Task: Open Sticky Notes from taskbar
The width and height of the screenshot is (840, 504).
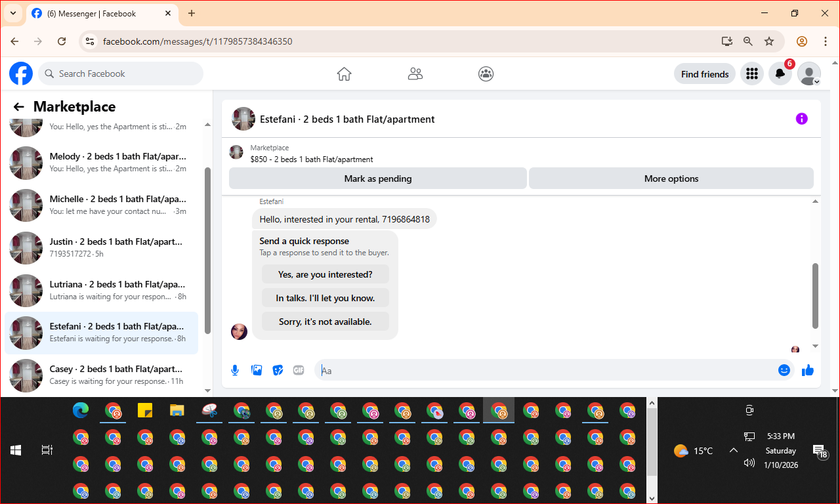Action: [145, 411]
